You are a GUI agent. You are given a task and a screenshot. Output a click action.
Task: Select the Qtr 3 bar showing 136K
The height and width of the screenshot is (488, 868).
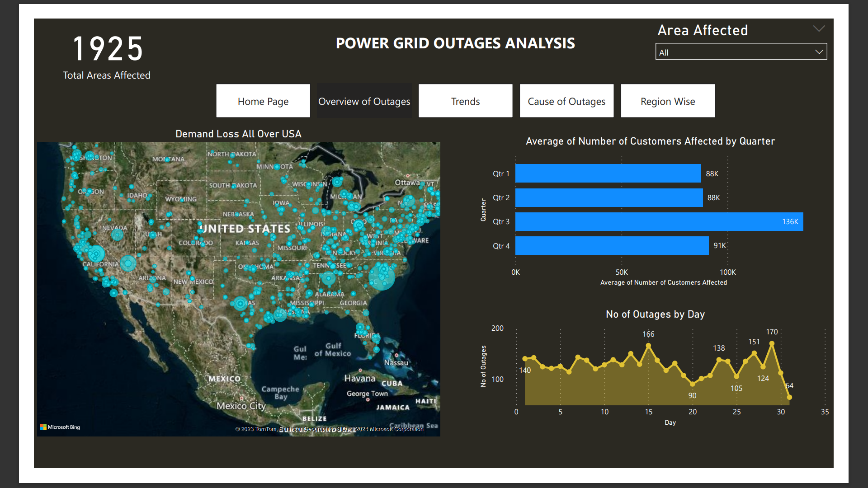point(659,222)
